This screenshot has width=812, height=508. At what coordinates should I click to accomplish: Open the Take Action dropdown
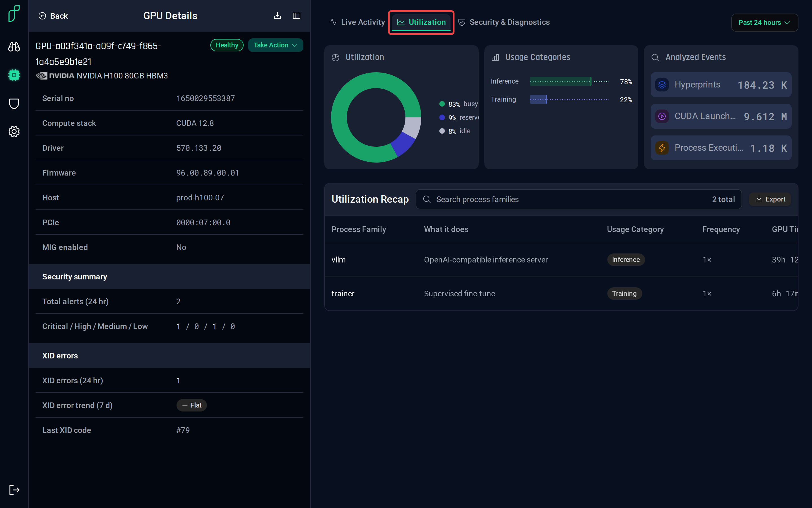[275, 45]
